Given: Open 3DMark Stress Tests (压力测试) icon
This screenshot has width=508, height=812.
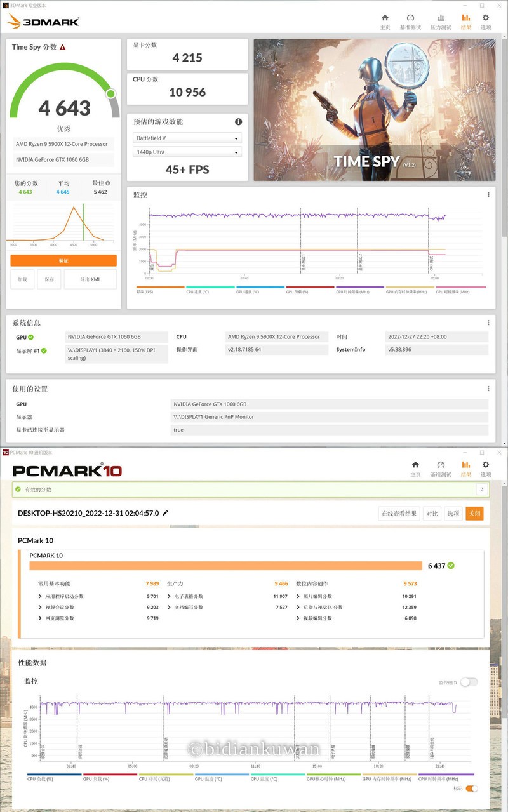Looking at the screenshot, I should click(441, 18).
